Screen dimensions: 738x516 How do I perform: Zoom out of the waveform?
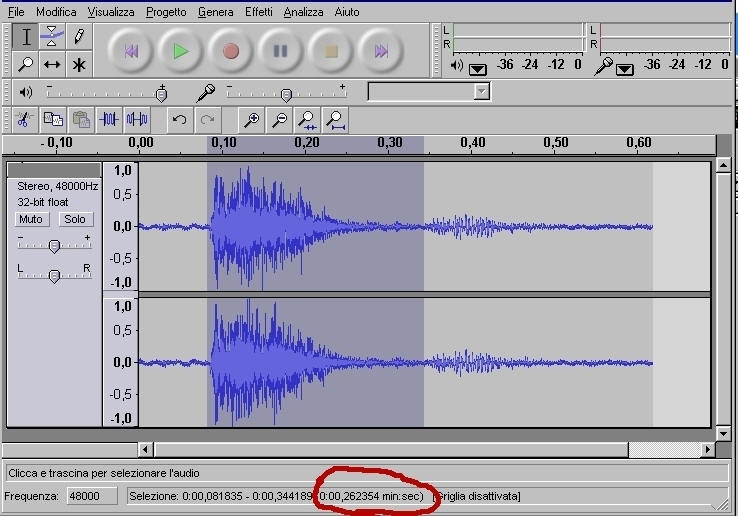(x=280, y=120)
